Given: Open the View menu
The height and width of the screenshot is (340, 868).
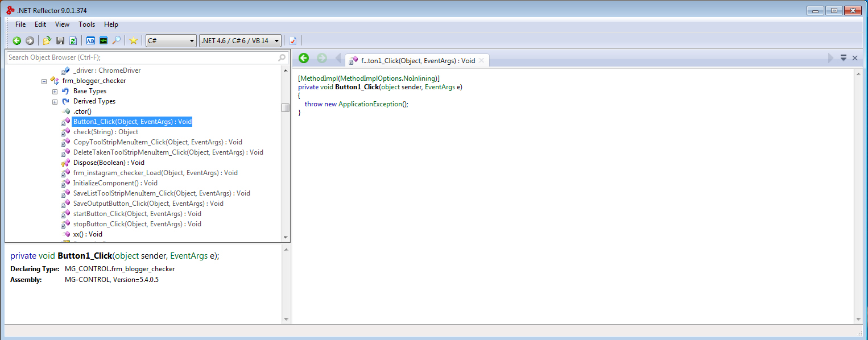Looking at the screenshot, I should point(62,24).
